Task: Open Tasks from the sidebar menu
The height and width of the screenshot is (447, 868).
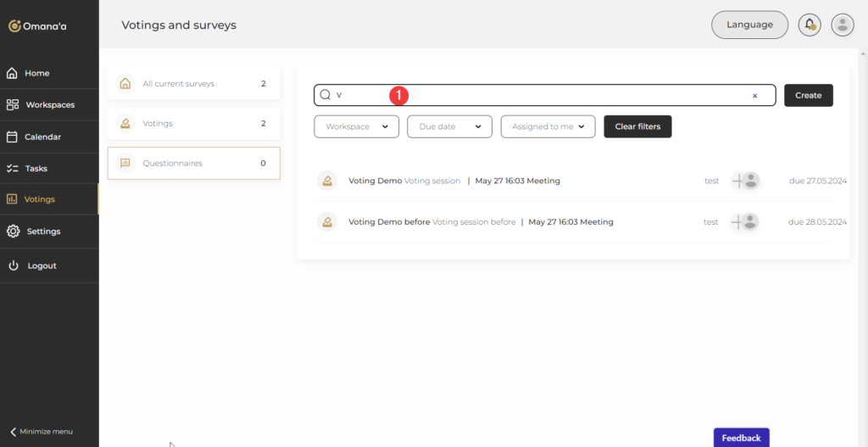Action: click(x=36, y=168)
